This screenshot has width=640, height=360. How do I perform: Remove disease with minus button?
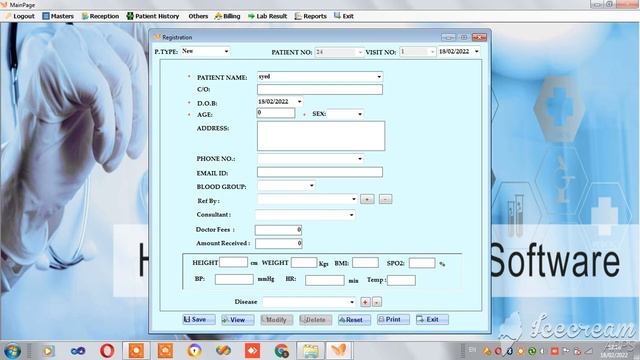pyautogui.click(x=377, y=302)
